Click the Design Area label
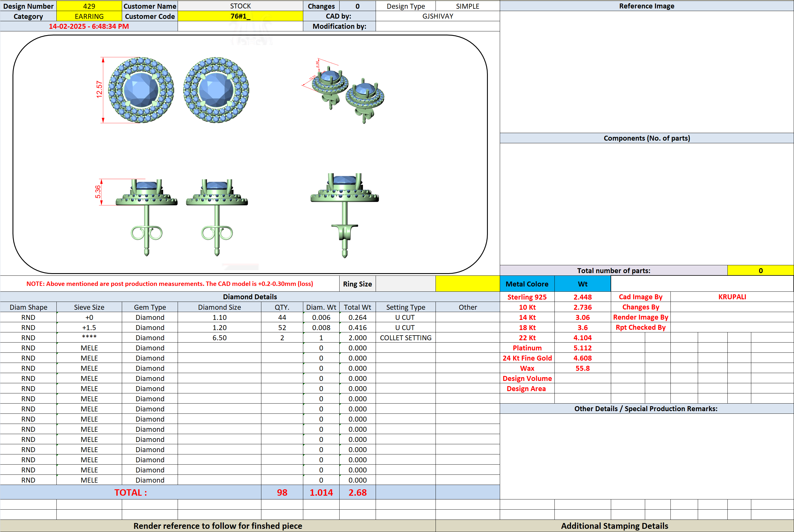 point(527,388)
